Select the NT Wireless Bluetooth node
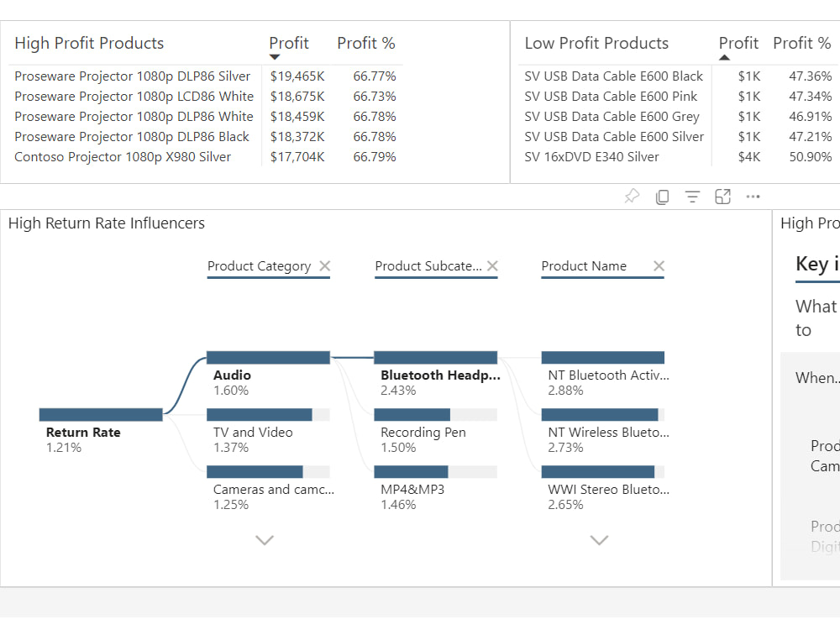The height and width of the screenshot is (630, 840). (601, 414)
